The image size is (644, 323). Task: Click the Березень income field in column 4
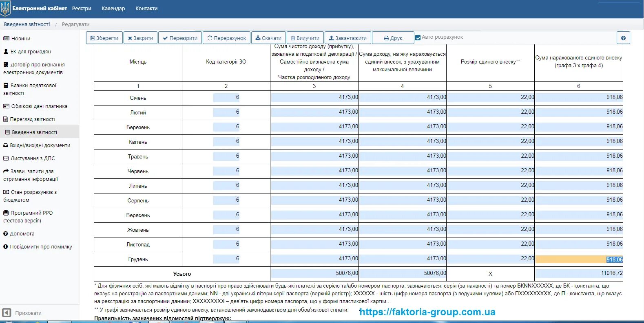[x=403, y=127]
